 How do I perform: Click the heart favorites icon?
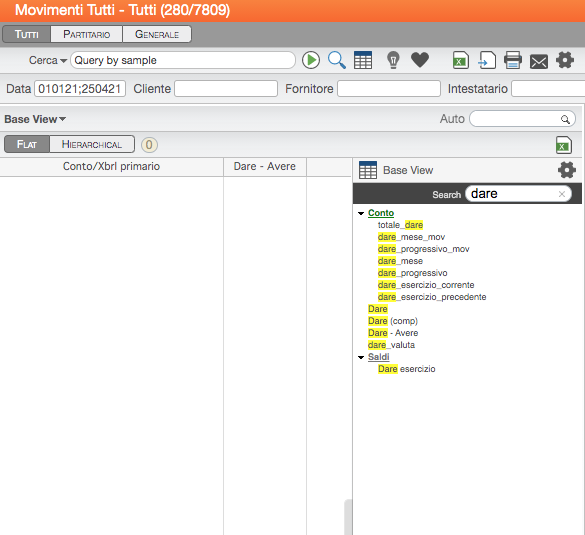click(420, 60)
